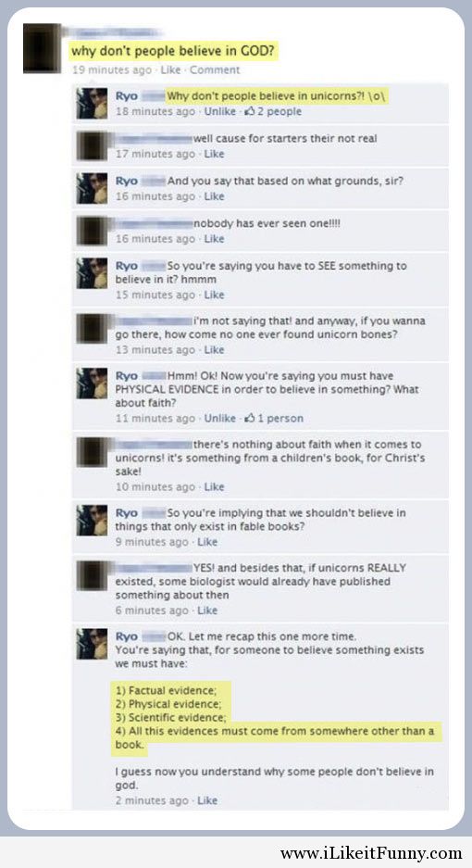Open Ryo's avatar on the unicorns comment
Image resolution: width=472 pixels, height=868 pixels.
92,103
